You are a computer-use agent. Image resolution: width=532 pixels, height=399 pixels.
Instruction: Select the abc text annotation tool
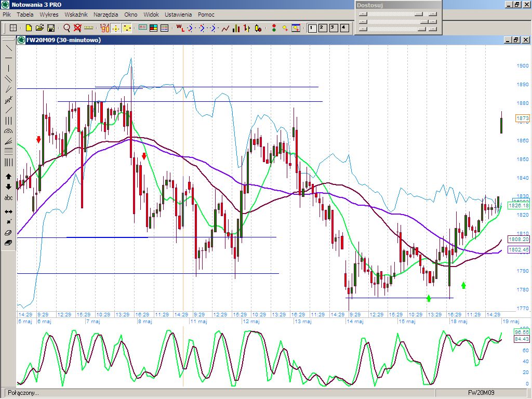[8, 198]
